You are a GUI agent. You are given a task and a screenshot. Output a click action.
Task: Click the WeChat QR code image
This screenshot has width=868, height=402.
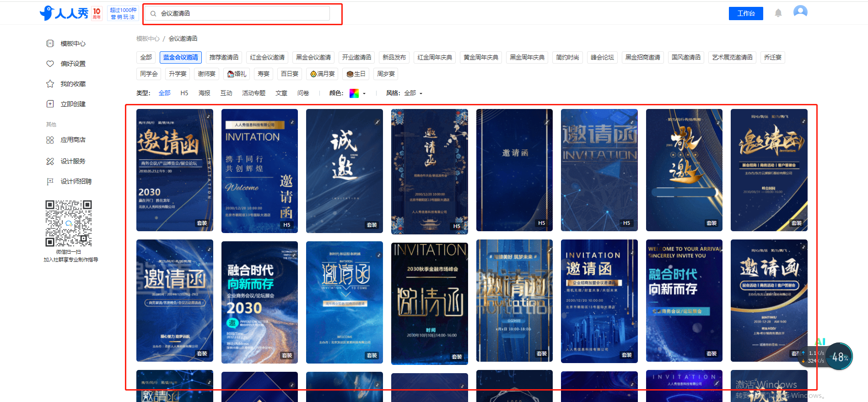pyautogui.click(x=69, y=223)
